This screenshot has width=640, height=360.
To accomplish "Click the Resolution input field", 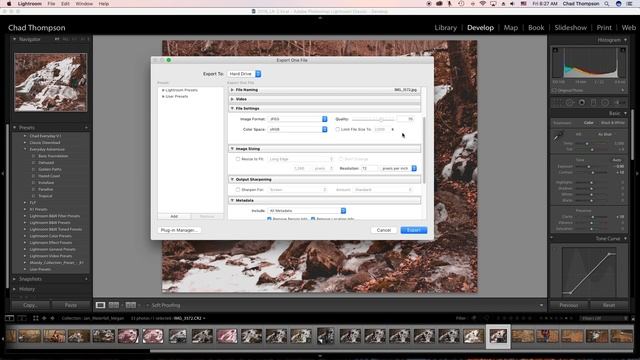I will [369, 168].
